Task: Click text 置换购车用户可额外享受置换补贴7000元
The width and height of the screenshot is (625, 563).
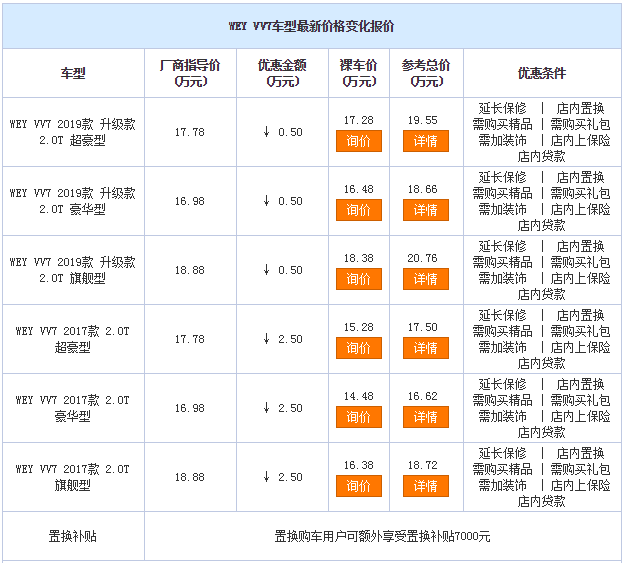Action: click(x=382, y=536)
